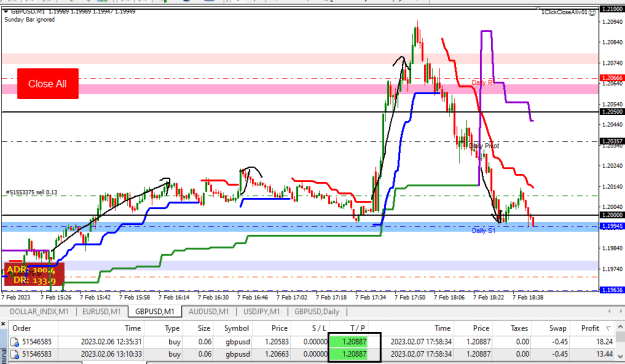Click the Sunday Bar ignored text on chart
Image resolution: width=625 pixels, height=364 pixels.
pos(29,20)
